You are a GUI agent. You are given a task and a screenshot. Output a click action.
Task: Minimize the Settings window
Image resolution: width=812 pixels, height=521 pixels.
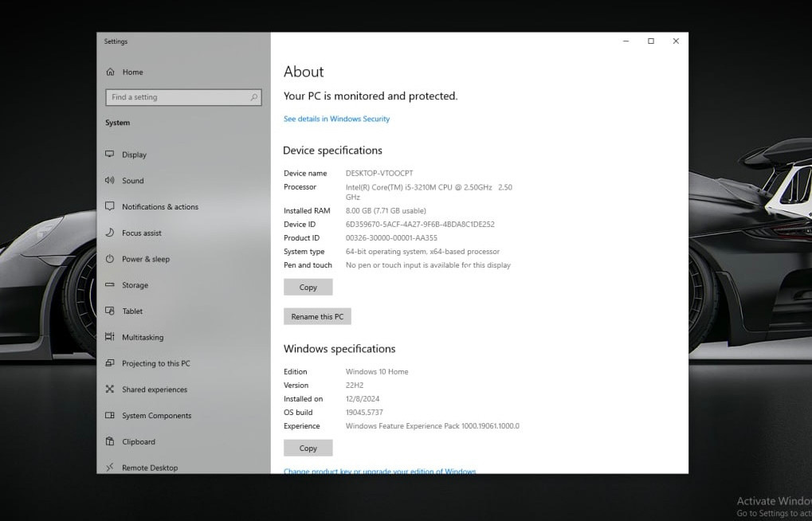pos(626,41)
